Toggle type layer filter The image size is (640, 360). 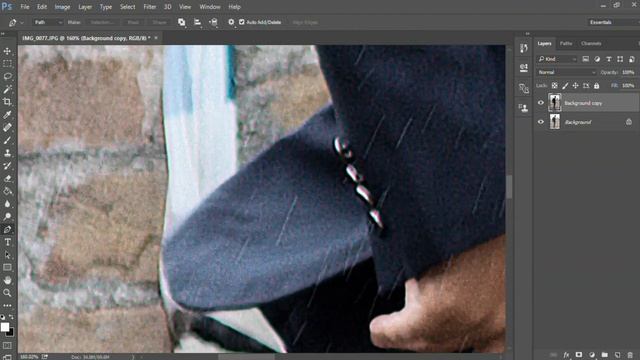pyautogui.click(x=609, y=59)
